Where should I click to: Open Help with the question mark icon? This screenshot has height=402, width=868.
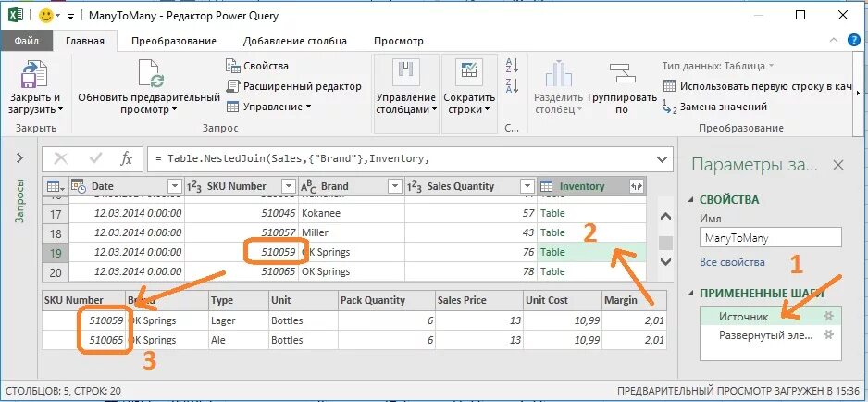pos(853,41)
